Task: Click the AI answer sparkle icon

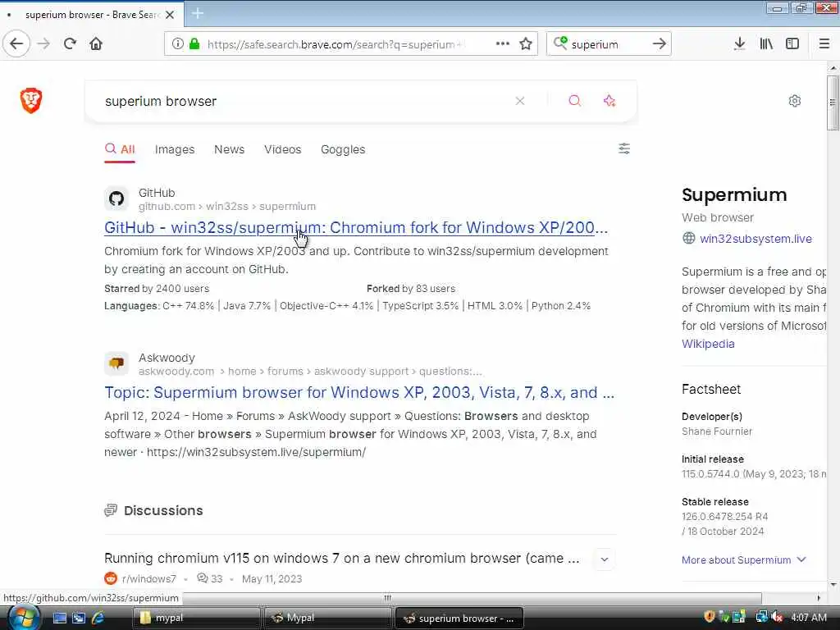Action: [x=609, y=101]
